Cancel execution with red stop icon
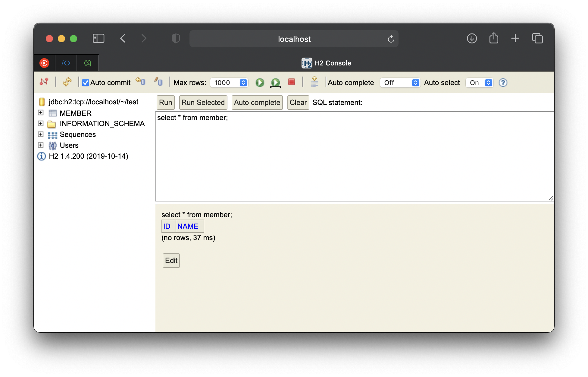Image resolution: width=588 pixels, height=377 pixels. click(x=291, y=82)
